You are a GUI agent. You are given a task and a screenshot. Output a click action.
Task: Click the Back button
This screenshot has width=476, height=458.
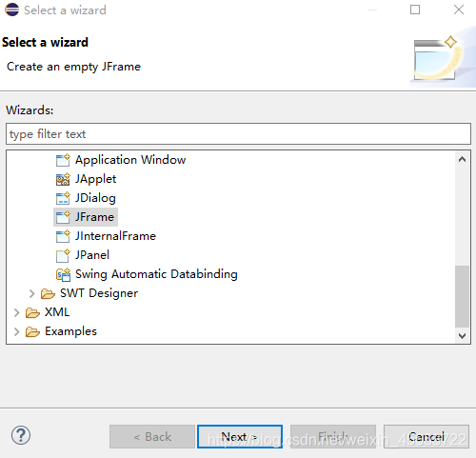click(152, 437)
